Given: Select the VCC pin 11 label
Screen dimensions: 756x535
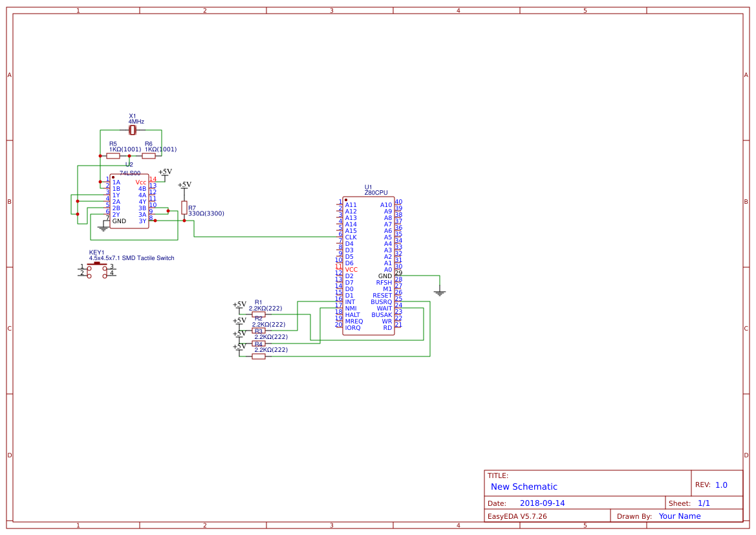Looking at the screenshot, I should point(350,270).
